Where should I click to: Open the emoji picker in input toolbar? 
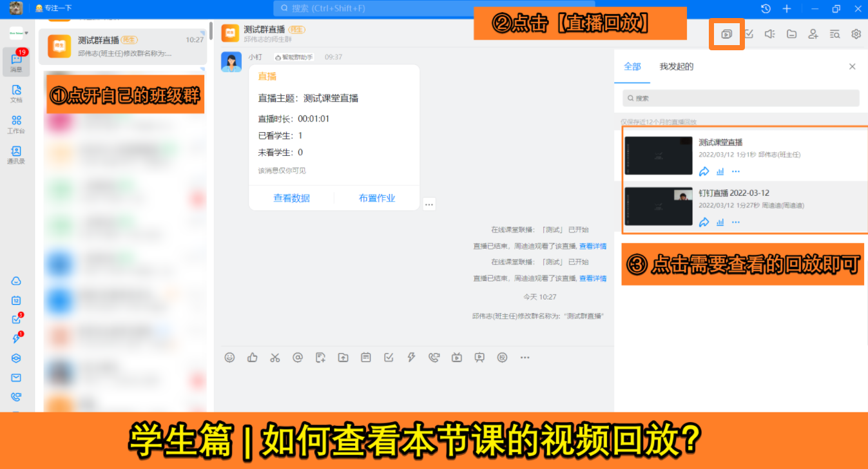point(229,358)
